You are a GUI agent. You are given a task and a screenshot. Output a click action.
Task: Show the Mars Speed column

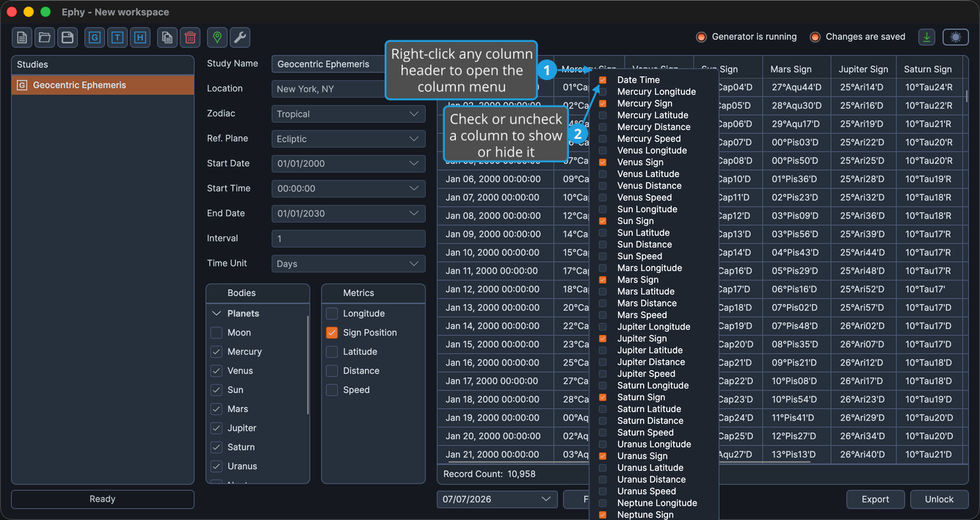(603, 315)
